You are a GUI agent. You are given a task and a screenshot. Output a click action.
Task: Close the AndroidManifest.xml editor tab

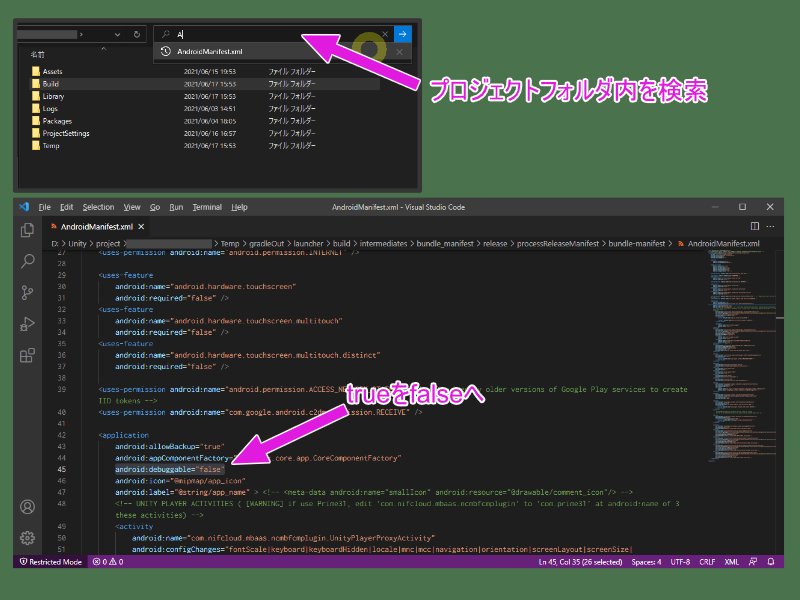click(x=141, y=227)
